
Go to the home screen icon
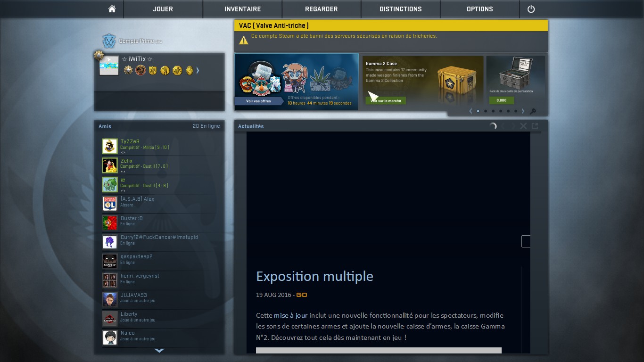pyautogui.click(x=112, y=9)
